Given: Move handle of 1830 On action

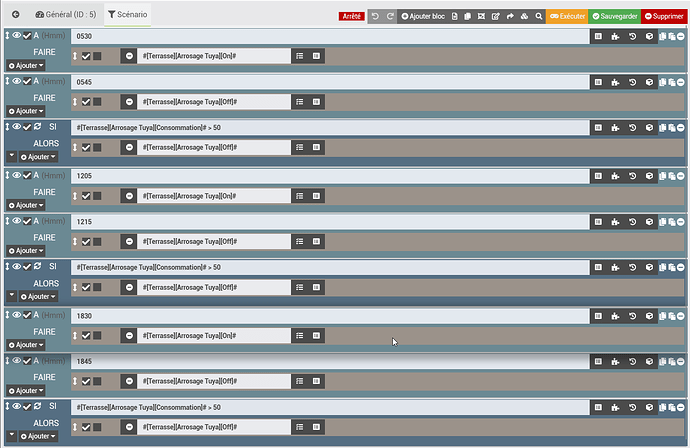Looking at the screenshot, I should pyautogui.click(x=75, y=335).
